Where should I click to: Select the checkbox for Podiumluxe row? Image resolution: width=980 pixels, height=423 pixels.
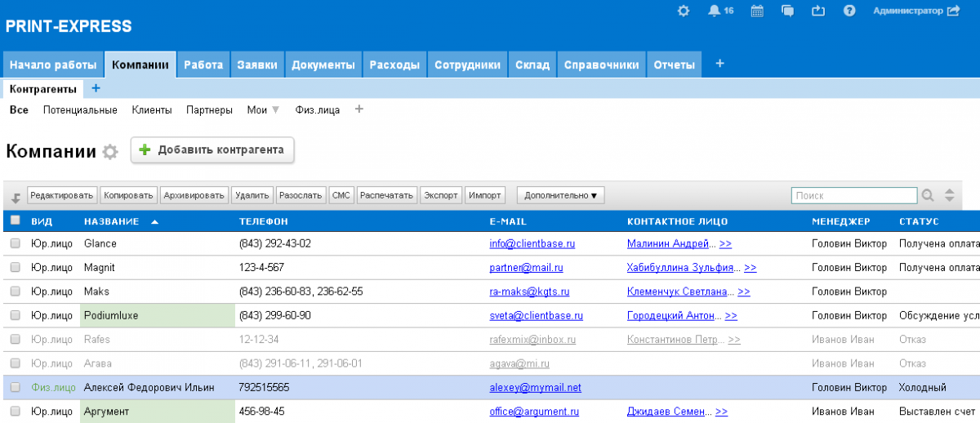(x=15, y=315)
